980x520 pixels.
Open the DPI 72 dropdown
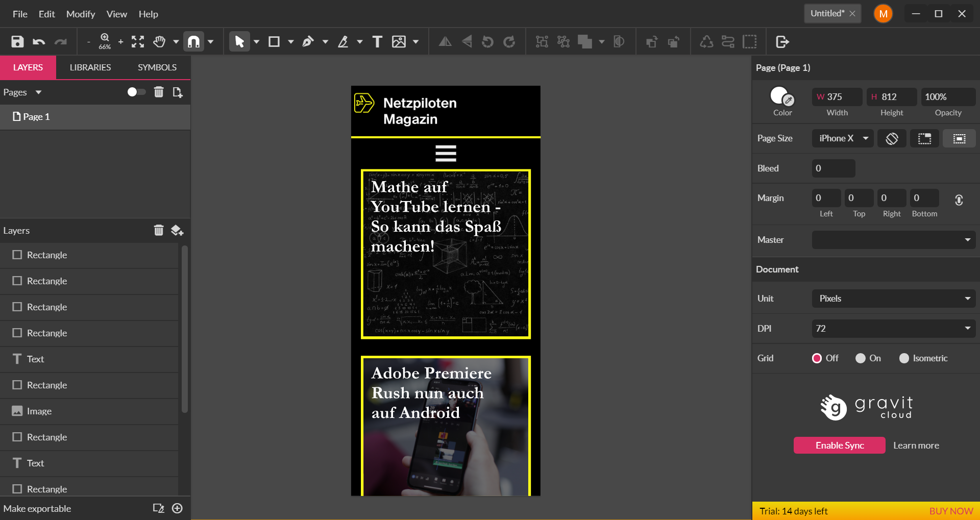(x=894, y=329)
